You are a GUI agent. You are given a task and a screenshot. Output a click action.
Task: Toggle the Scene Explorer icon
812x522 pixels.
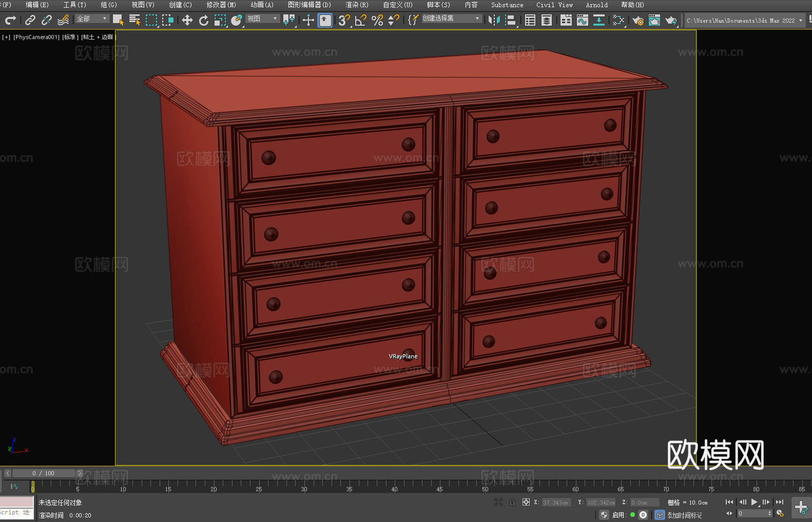530,20
